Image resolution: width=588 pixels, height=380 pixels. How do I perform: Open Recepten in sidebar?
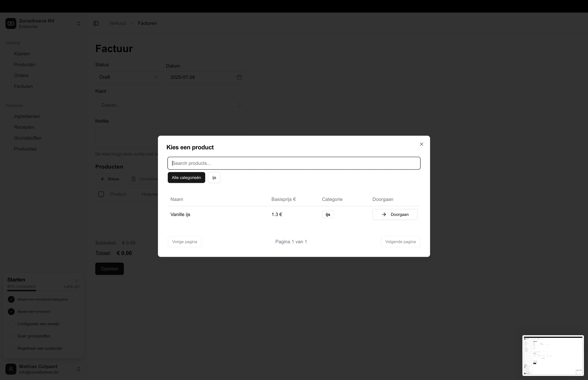(x=24, y=127)
